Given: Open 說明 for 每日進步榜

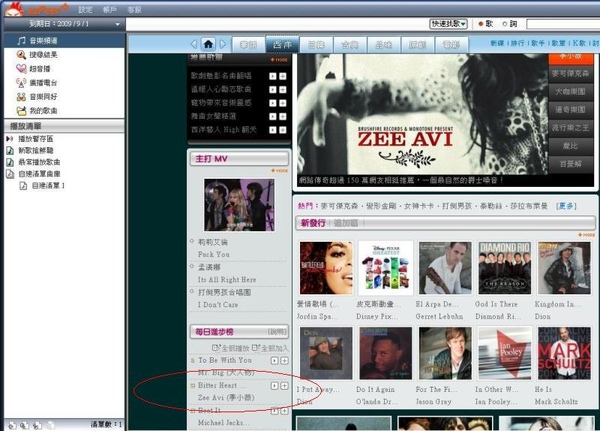Looking at the screenshot, I should tap(277, 331).
